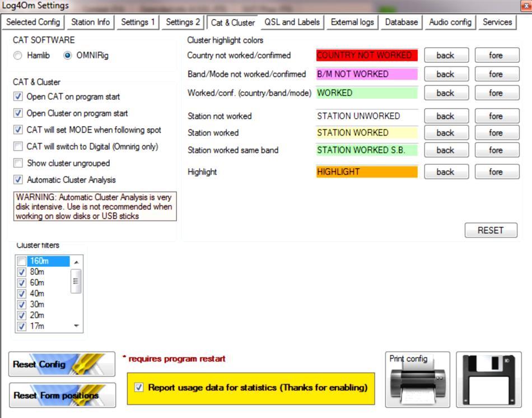
Task: Click Reset Config button with tools icon
Action: [x=62, y=364]
